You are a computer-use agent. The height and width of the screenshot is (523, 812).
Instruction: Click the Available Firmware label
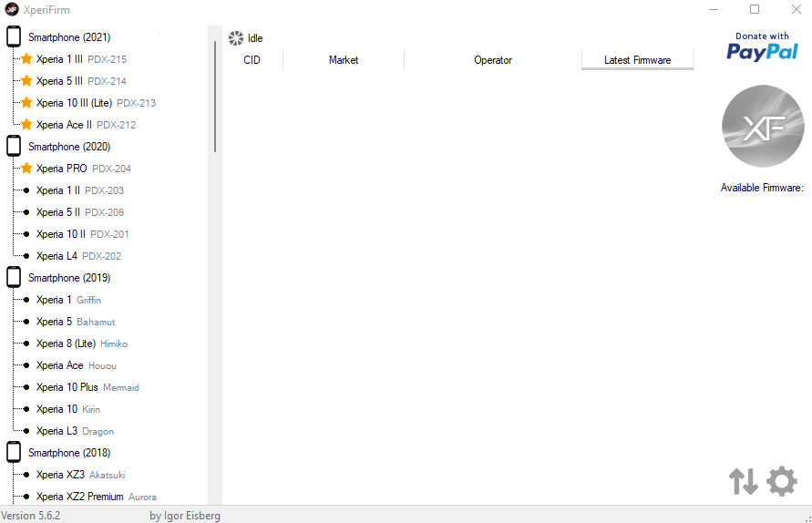[x=762, y=188]
